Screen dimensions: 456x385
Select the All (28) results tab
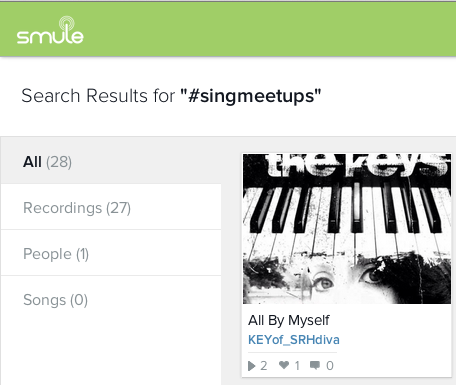[111, 162]
